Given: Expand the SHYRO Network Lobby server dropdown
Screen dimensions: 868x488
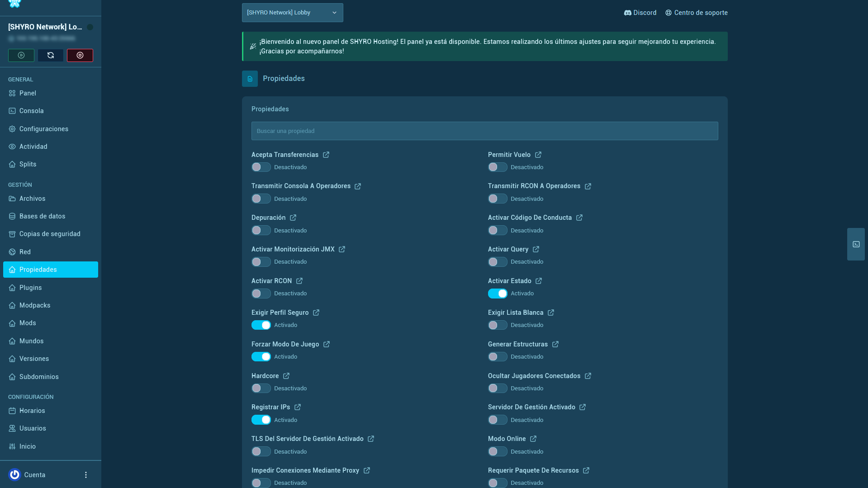Looking at the screenshot, I should [292, 13].
